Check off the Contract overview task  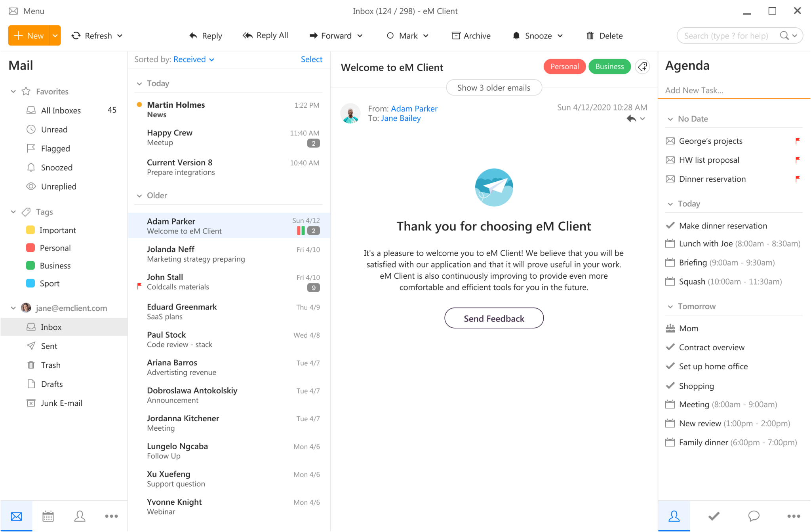click(x=670, y=347)
